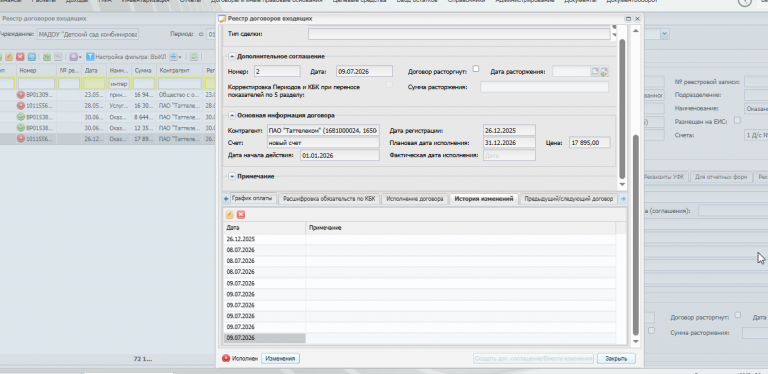Click the green refresh icon in registry toolbar

pos(193,57)
